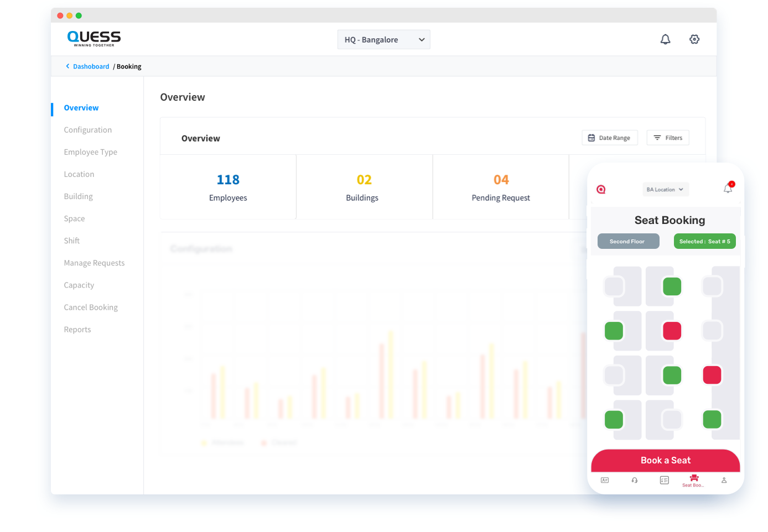Screen dimensions: 768x532
Task: Select the green seat in the bottom-right corner
Action: pyautogui.click(x=712, y=420)
